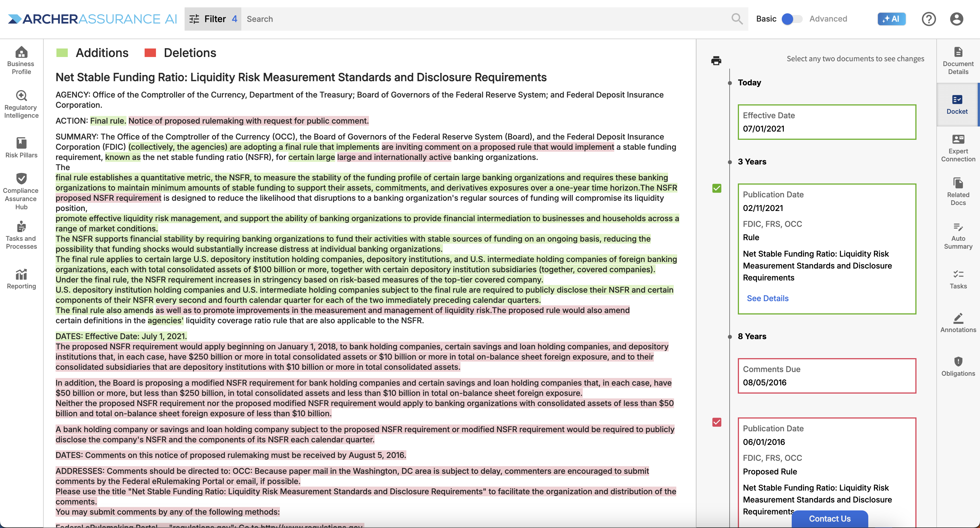Open the user account profile icon

point(956,19)
